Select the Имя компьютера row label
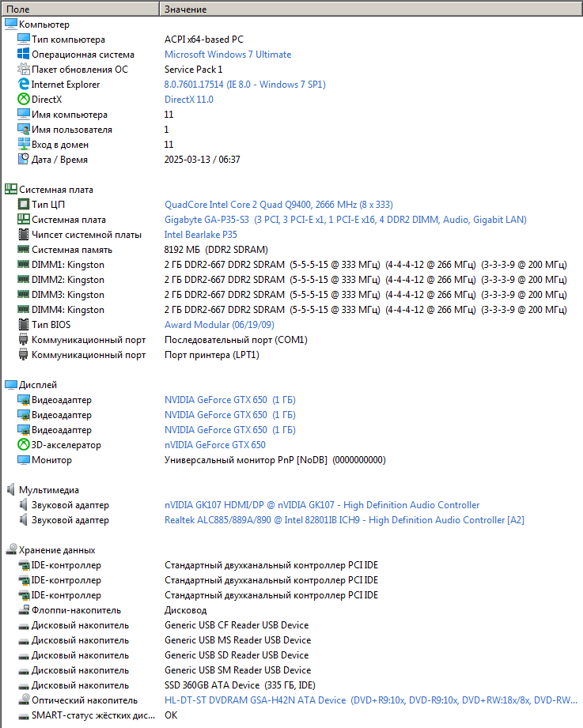 pos(70,114)
